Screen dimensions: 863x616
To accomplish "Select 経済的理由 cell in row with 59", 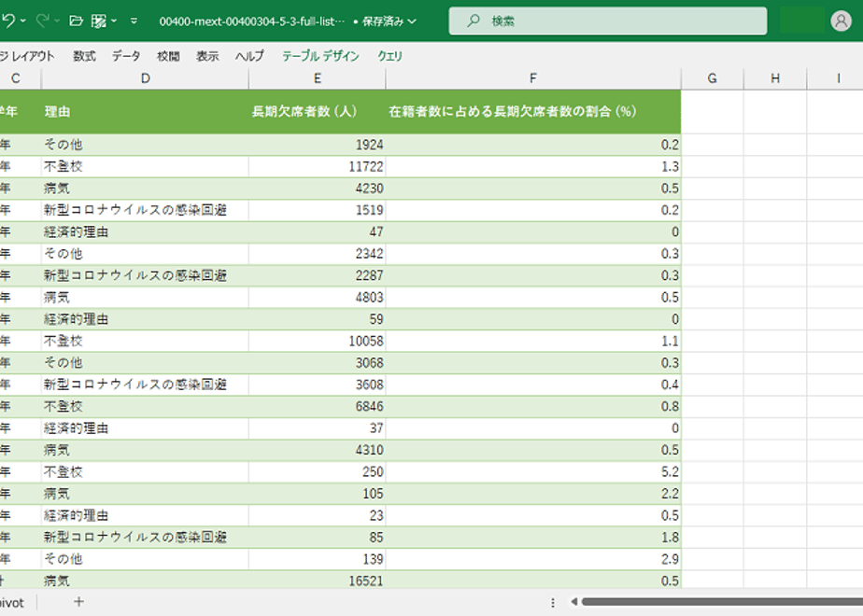I will pos(145,319).
